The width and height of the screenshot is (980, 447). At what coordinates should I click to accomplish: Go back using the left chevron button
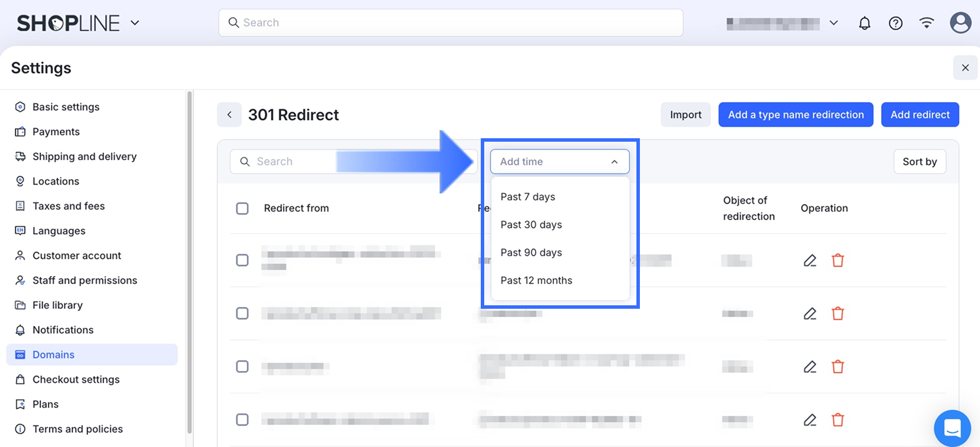pos(229,115)
